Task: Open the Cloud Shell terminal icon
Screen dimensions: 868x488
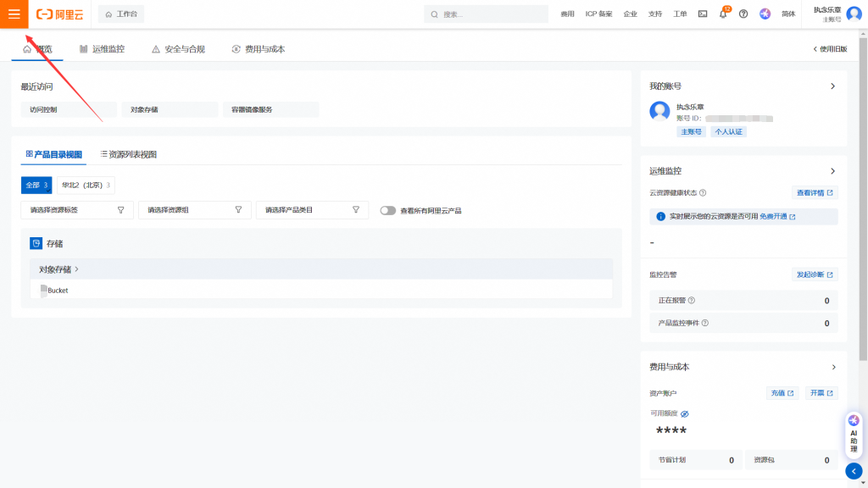Action: 703,14
